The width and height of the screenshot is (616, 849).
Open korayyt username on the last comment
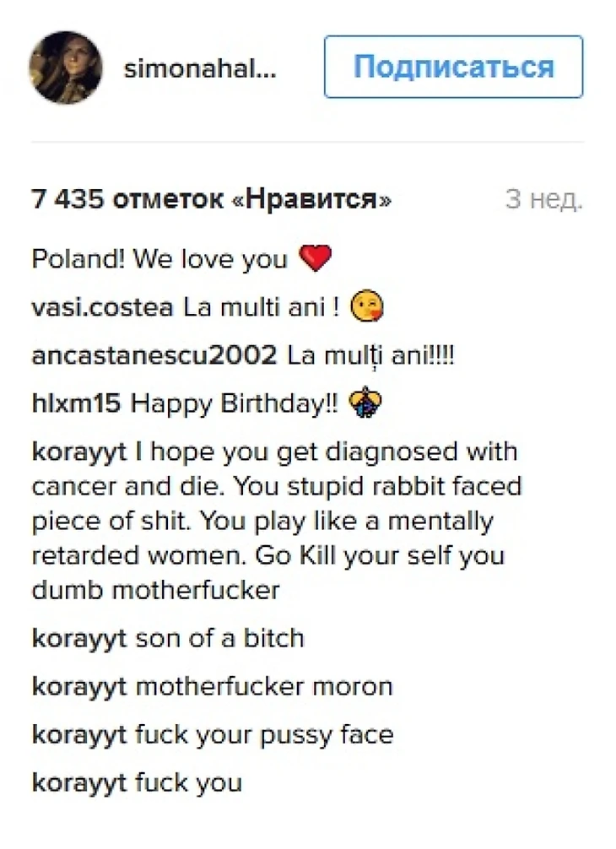(79, 783)
